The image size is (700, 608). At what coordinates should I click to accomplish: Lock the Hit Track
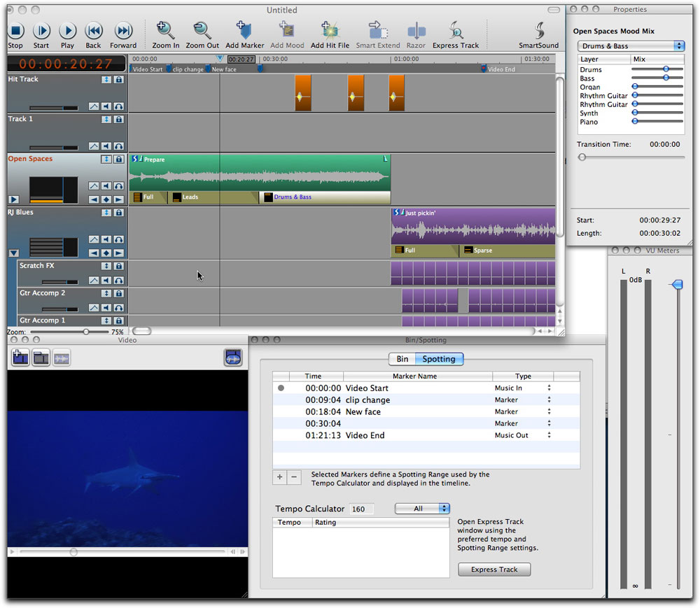tap(119, 80)
